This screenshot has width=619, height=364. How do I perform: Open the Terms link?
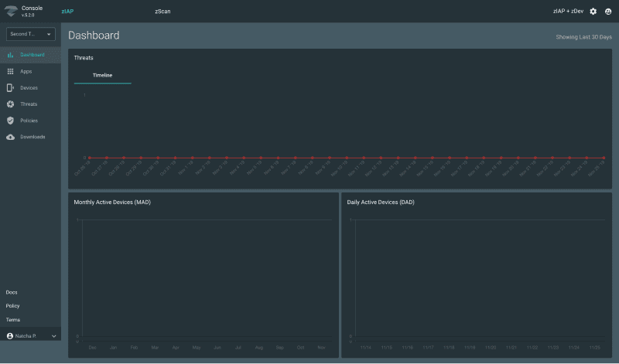pos(12,319)
